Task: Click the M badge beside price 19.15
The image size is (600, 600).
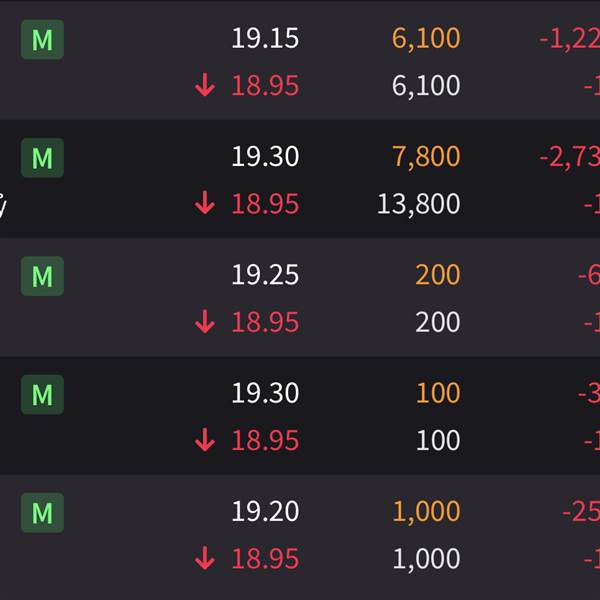Action: coord(42,39)
